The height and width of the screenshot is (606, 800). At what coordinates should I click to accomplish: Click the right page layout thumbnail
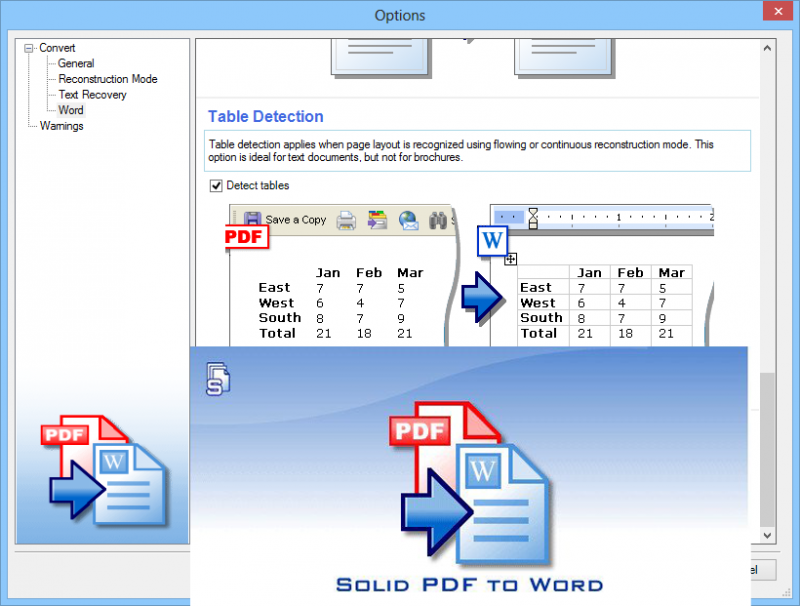click(x=564, y=57)
